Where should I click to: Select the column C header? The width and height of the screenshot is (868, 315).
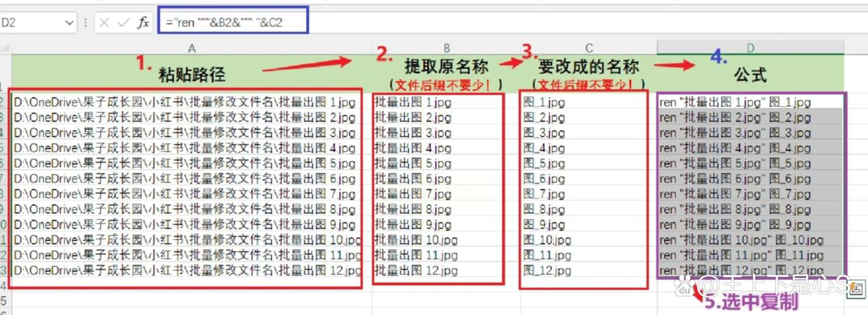click(x=588, y=47)
